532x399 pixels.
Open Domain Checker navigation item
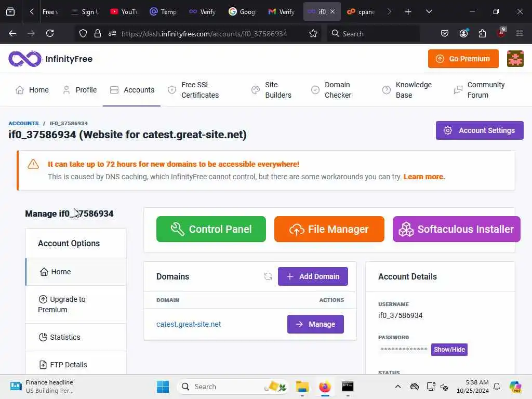pos(331,90)
